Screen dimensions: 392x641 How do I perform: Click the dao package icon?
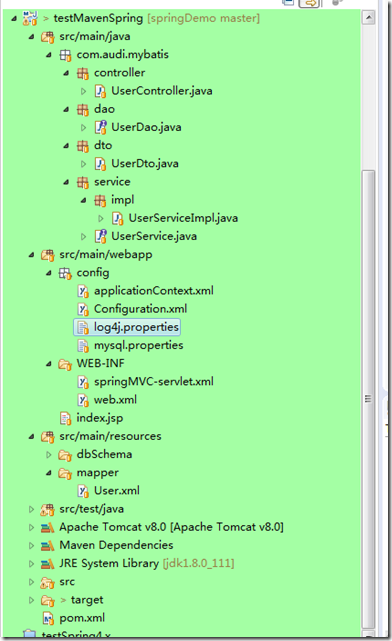click(x=83, y=110)
